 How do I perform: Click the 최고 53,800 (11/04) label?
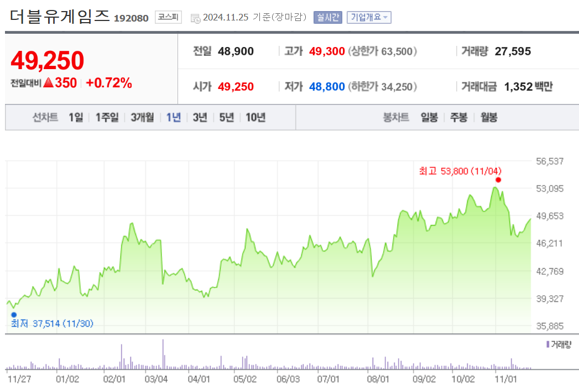pyautogui.click(x=460, y=171)
